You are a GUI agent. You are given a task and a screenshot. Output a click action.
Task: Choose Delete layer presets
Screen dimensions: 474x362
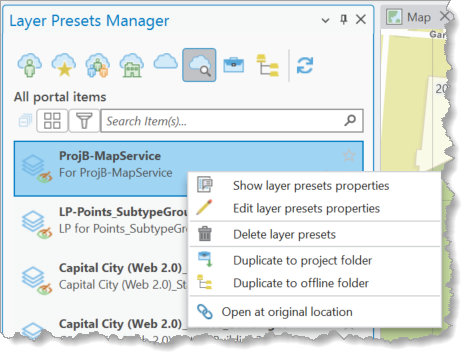(x=315, y=234)
